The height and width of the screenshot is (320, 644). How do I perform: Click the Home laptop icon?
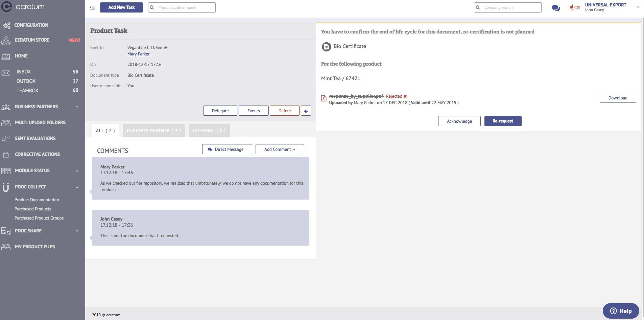pos(6,56)
